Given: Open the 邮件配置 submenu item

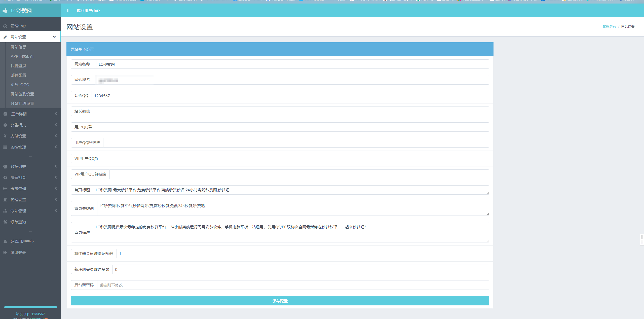Looking at the screenshot, I should [x=18, y=75].
